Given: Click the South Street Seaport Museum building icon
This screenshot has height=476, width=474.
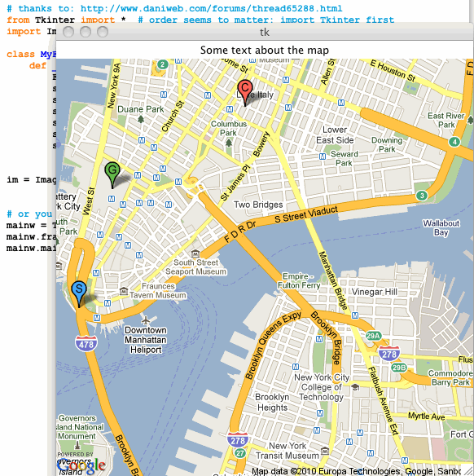Looking at the screenshot, I should click(195, 253).
